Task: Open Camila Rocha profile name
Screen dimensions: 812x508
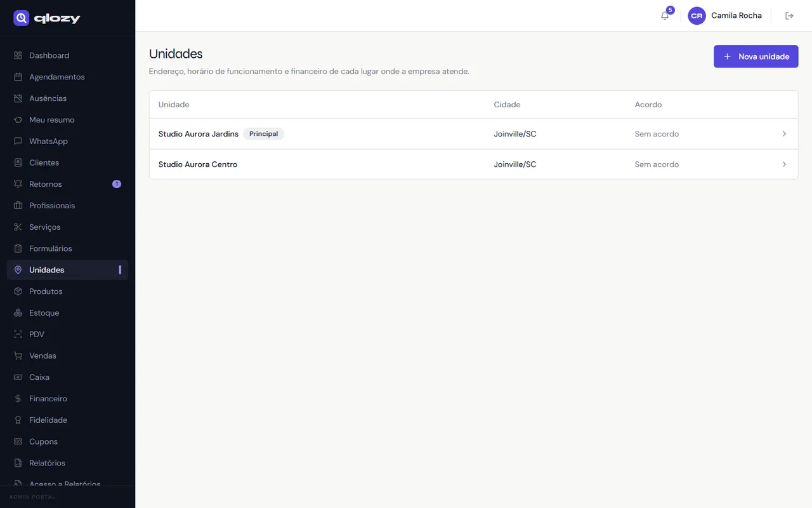Action: 737,16
